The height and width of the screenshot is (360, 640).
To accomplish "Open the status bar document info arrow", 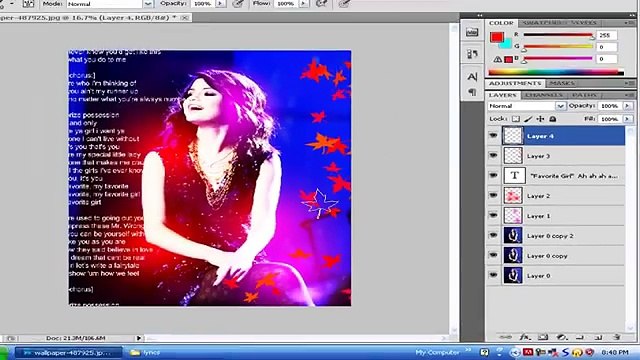I will 139,338.
